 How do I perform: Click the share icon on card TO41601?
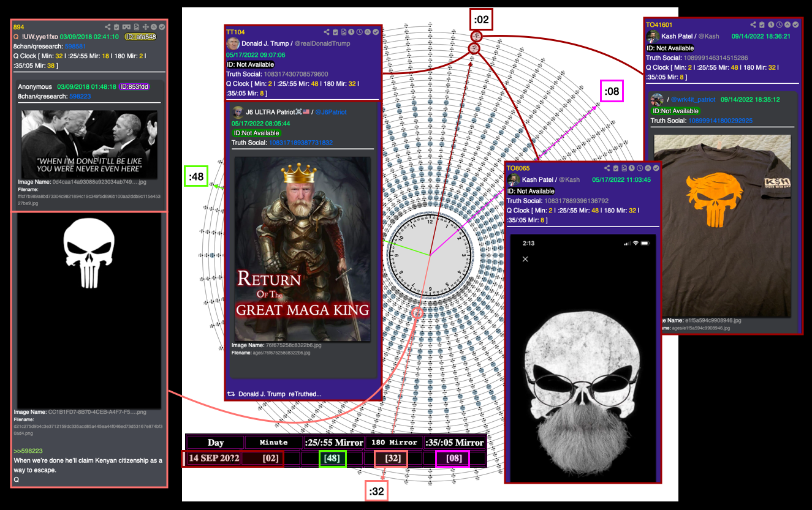[753, 24]
